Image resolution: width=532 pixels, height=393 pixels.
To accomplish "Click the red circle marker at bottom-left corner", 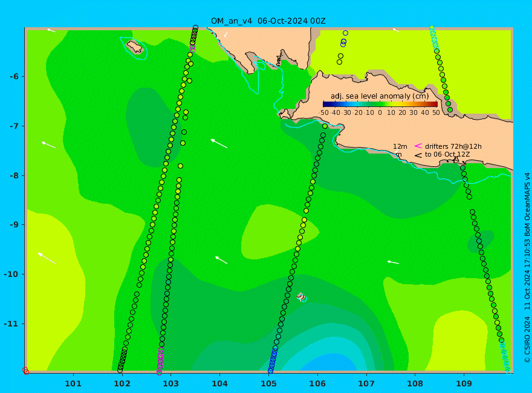I will pos(25,371).
